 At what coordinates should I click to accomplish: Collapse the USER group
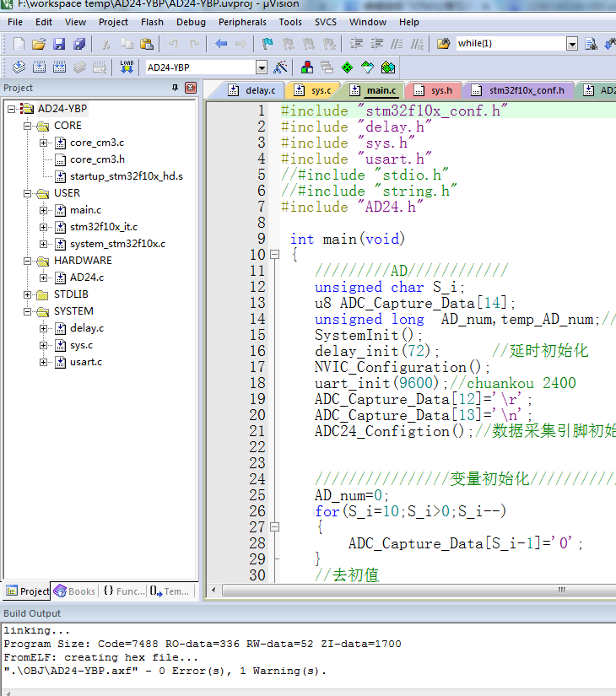tap(28, 193)
